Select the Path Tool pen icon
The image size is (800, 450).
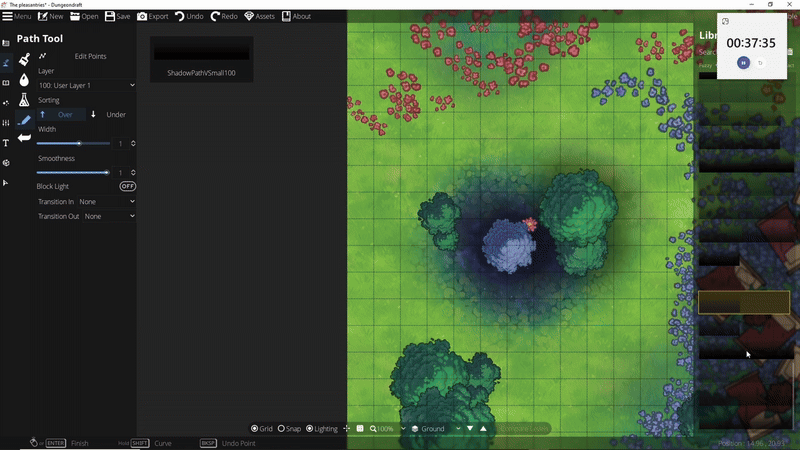[24, 120]
